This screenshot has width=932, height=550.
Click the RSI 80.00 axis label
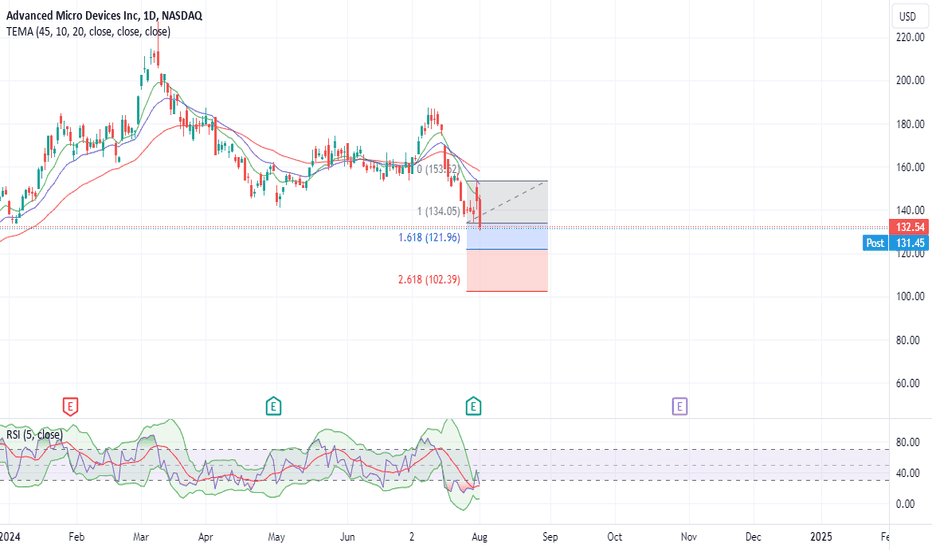point(908,442)
